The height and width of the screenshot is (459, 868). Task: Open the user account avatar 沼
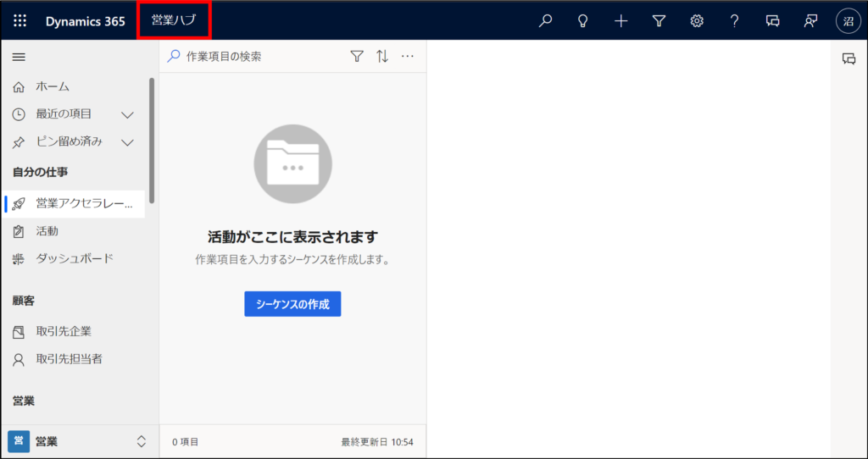(848, 21)
